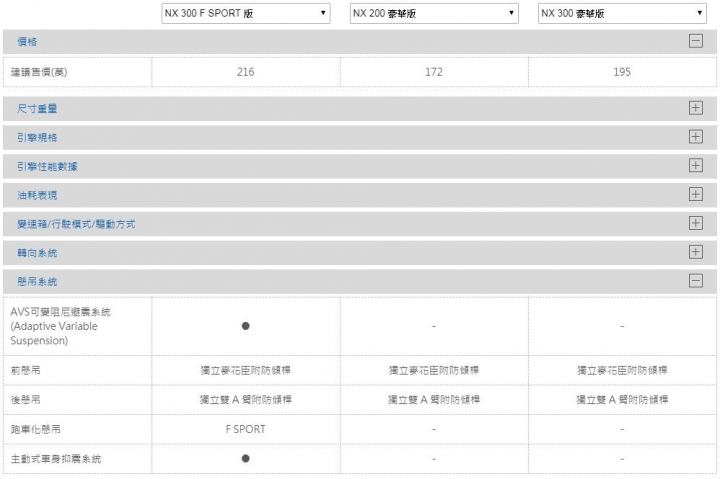
Task: Click the 引擎性能數據 section heading
Action: coord(47,166)
